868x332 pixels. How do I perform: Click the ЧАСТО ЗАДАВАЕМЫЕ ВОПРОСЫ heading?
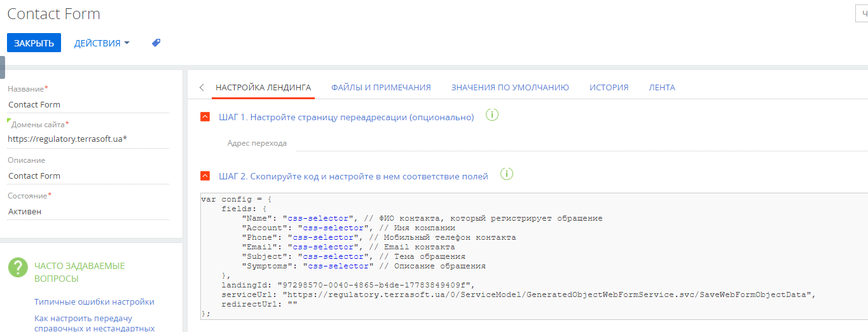point(79,272)
